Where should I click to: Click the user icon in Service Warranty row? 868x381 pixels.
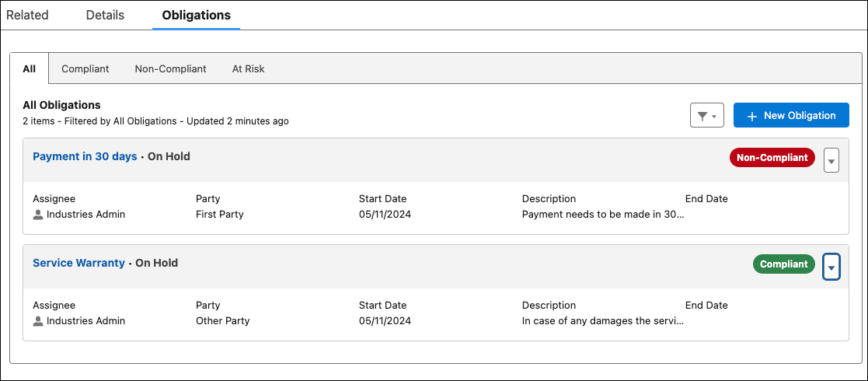[x=38, y=321]
